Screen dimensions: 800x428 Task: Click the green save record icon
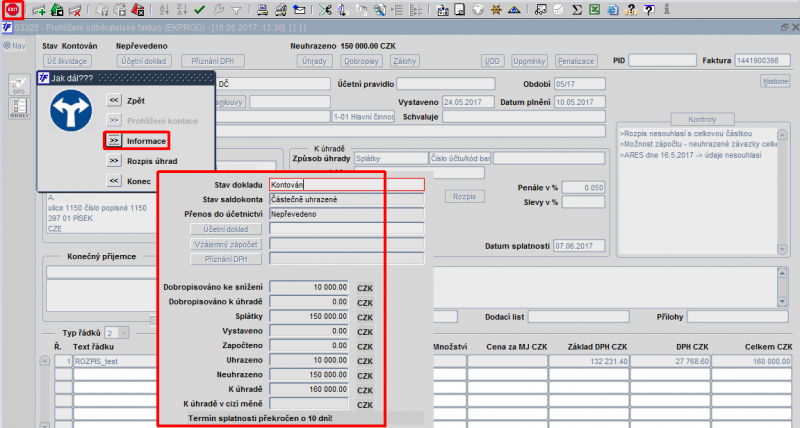[x=57, y=10]
